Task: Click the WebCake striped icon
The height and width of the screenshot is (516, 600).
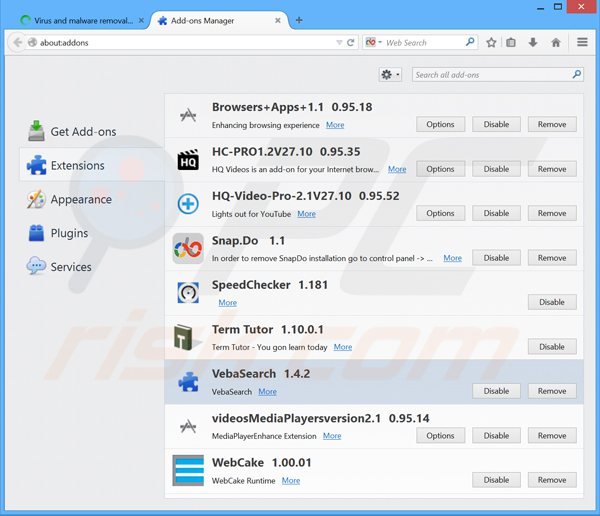Action: click(x=188, y=470)
